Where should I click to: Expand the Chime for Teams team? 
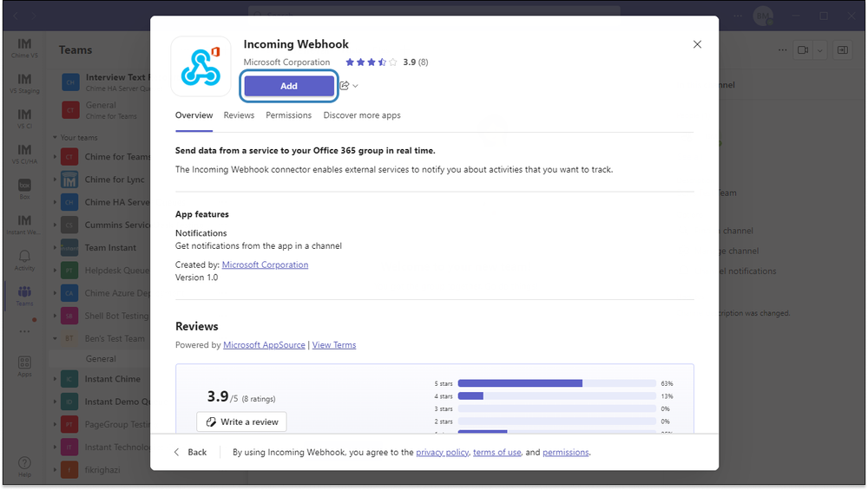pyautogui.click(x=55, y=157)
